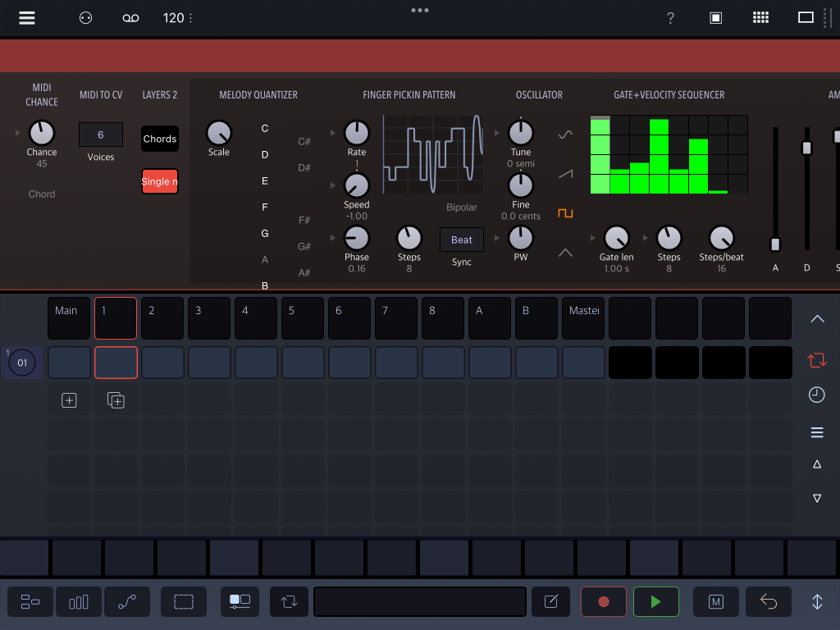
Task: Expand the Rate knob modulation arrow
Action: (x=333, y=133)
